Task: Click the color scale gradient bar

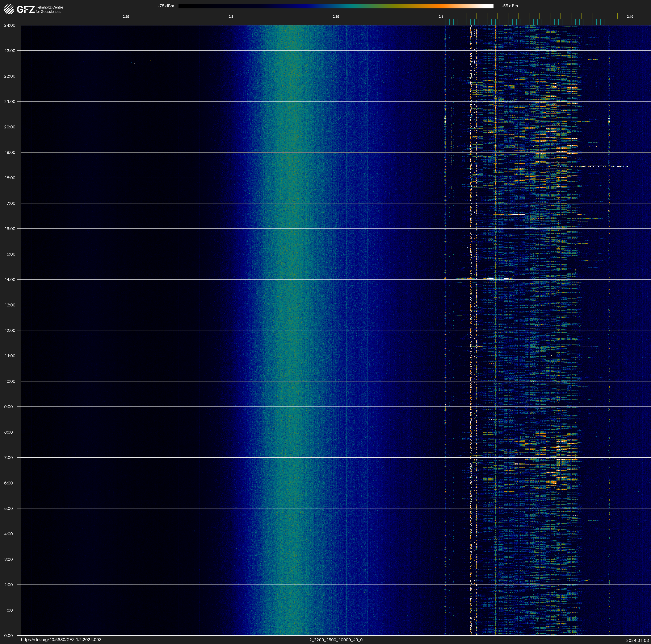Action: 336,6
